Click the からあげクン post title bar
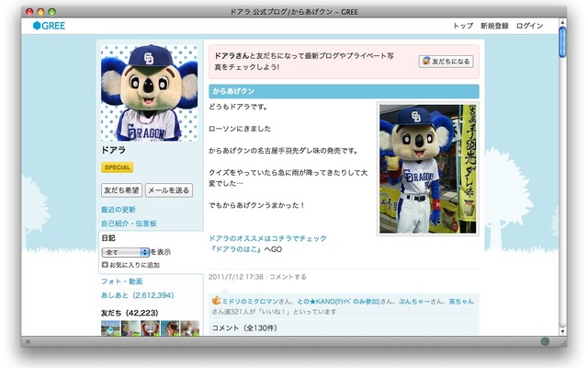Screen dimensions: 588x368 pos(344,91)
